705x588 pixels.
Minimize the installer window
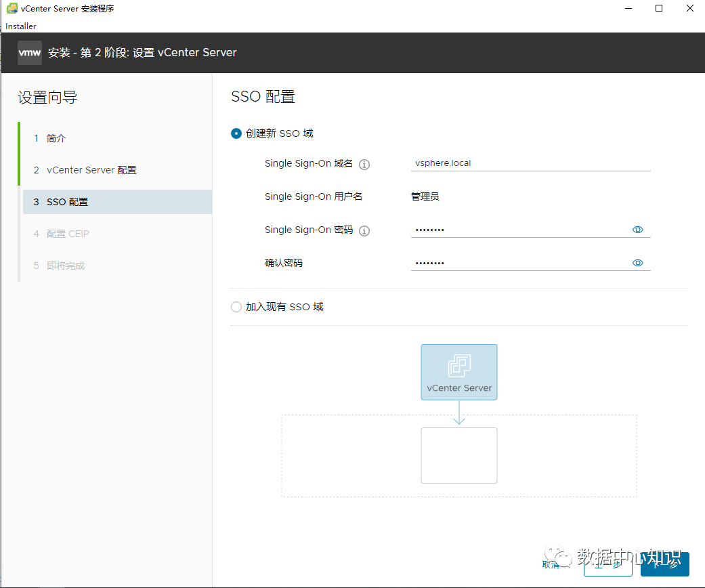point(628,8)
